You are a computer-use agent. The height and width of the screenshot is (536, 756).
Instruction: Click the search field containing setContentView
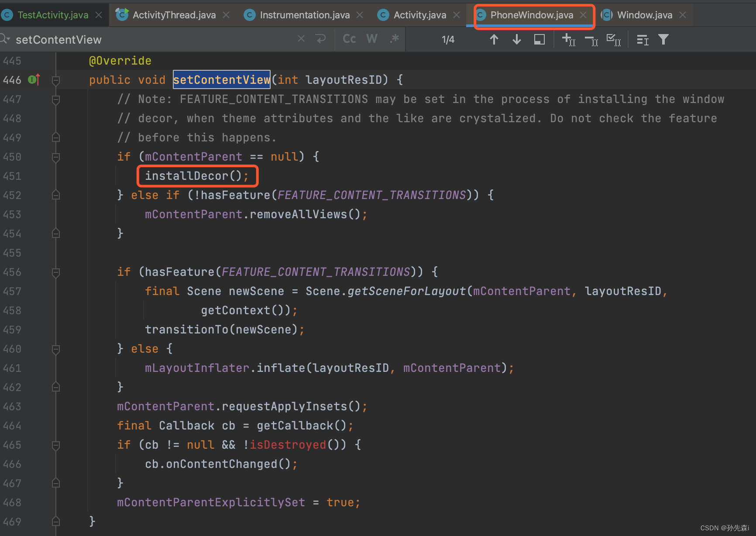click(x=153, y=40)
